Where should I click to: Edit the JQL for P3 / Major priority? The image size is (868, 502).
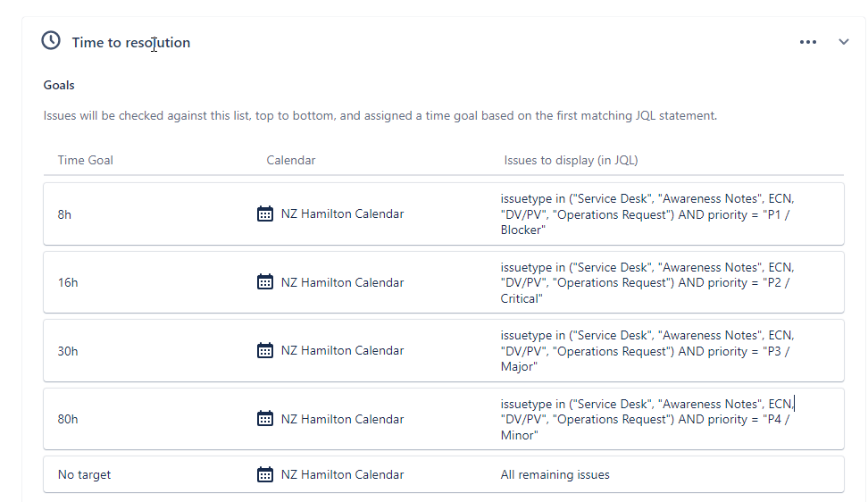point(647,351)
